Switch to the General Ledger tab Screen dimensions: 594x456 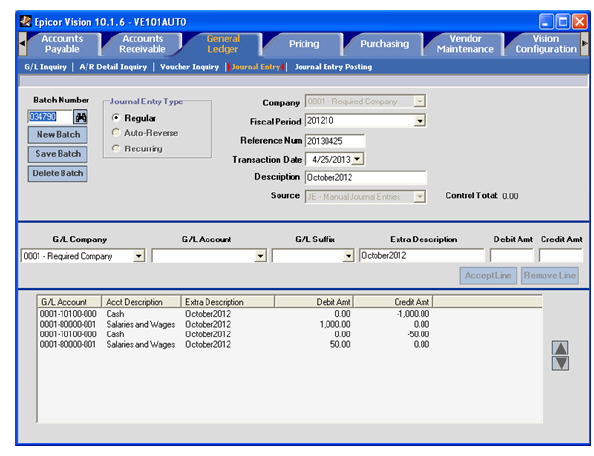223,44
